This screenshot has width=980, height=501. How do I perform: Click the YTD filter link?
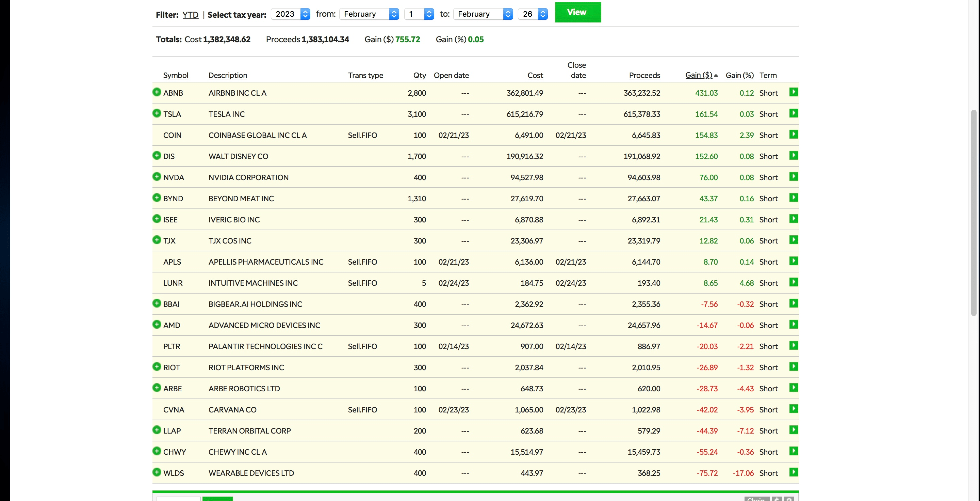click(190, 15)
